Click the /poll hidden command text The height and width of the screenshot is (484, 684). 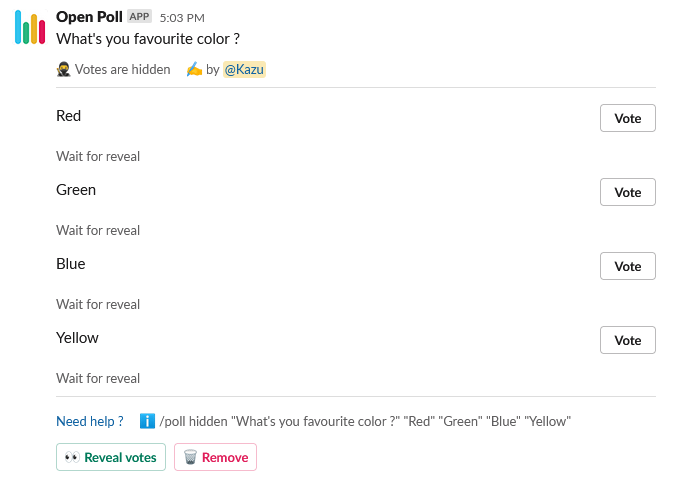[365, 421]
